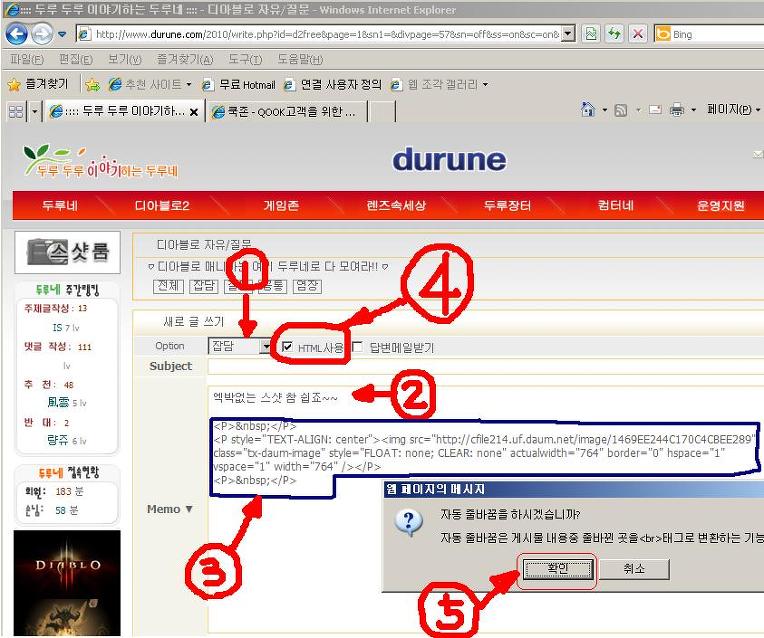Click the 량주 ranking user name
The image size is (764, 638).
pyautogui.click(x=57, y=440)
